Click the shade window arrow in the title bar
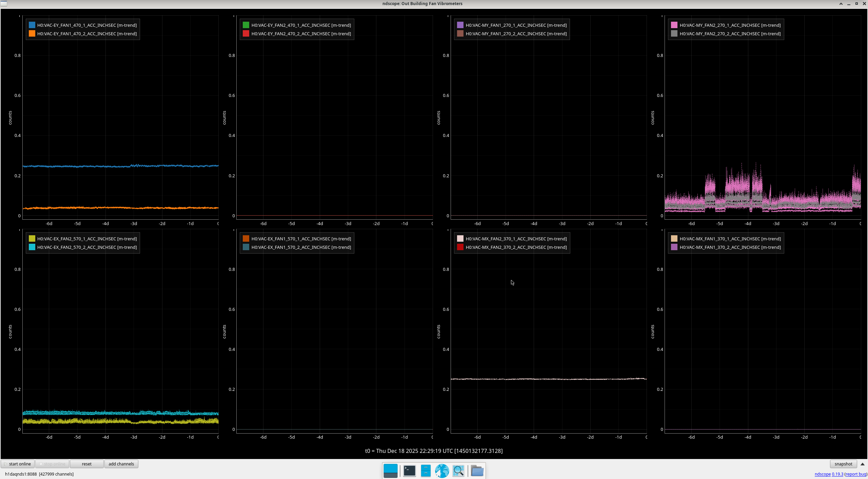 841,4
